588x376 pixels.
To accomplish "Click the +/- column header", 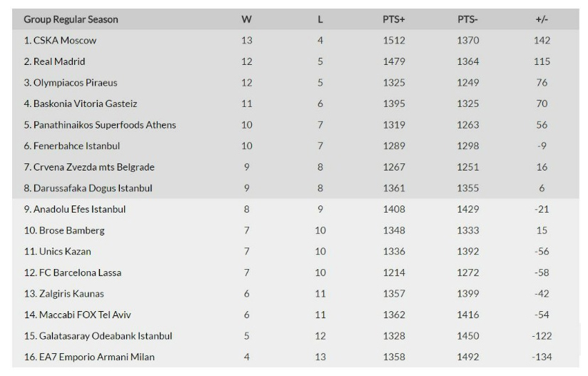I will tap(541, 19).
